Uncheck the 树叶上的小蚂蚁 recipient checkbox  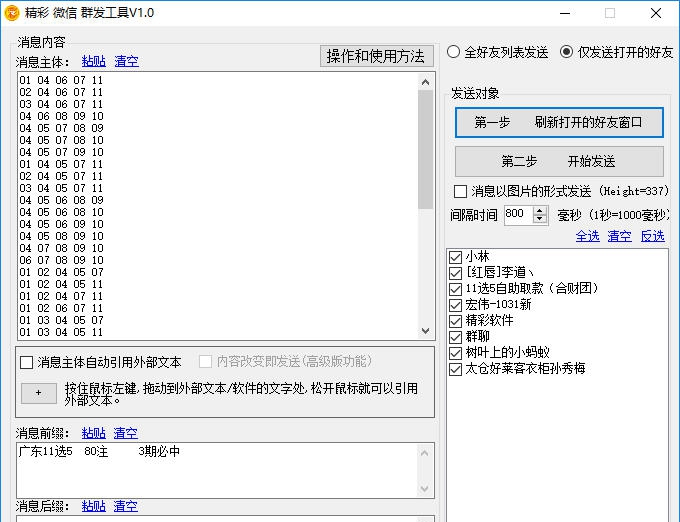click(x=455, y=353)
